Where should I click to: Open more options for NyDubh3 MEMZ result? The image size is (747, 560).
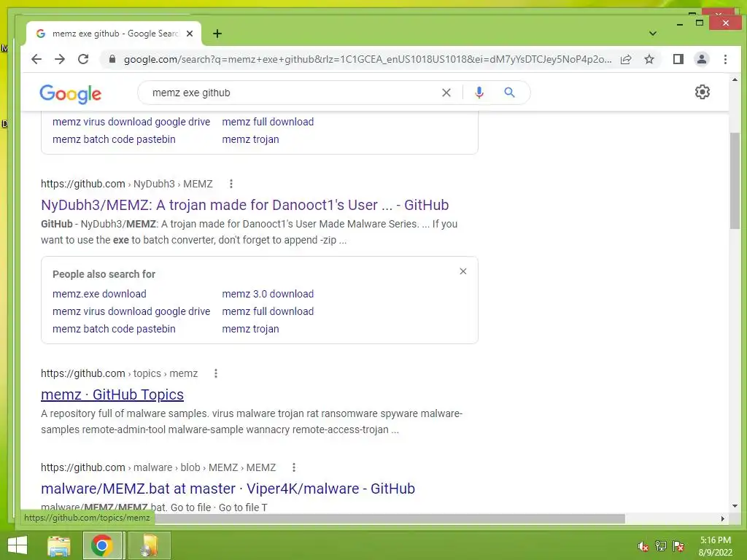tap(231, 184)
